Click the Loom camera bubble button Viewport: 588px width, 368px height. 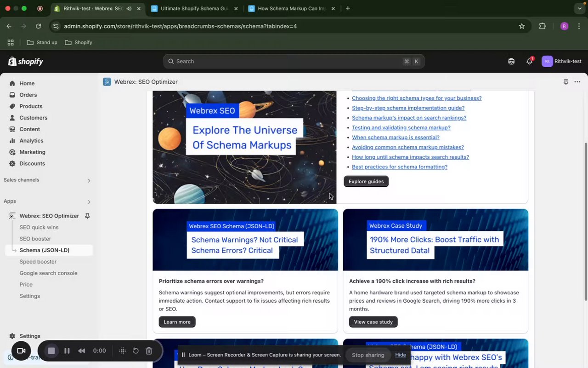(x=21, y=351)
